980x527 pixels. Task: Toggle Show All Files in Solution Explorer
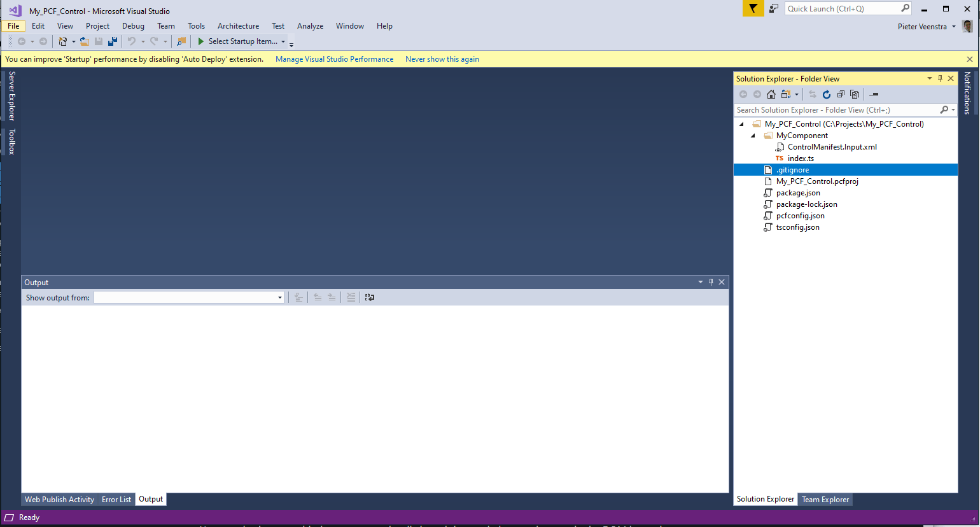tap(855, 94)
